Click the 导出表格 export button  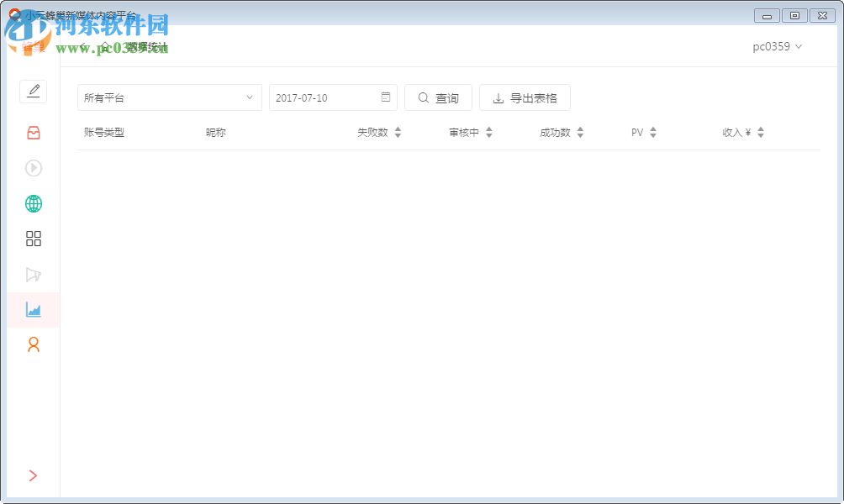tap(525, 97)
